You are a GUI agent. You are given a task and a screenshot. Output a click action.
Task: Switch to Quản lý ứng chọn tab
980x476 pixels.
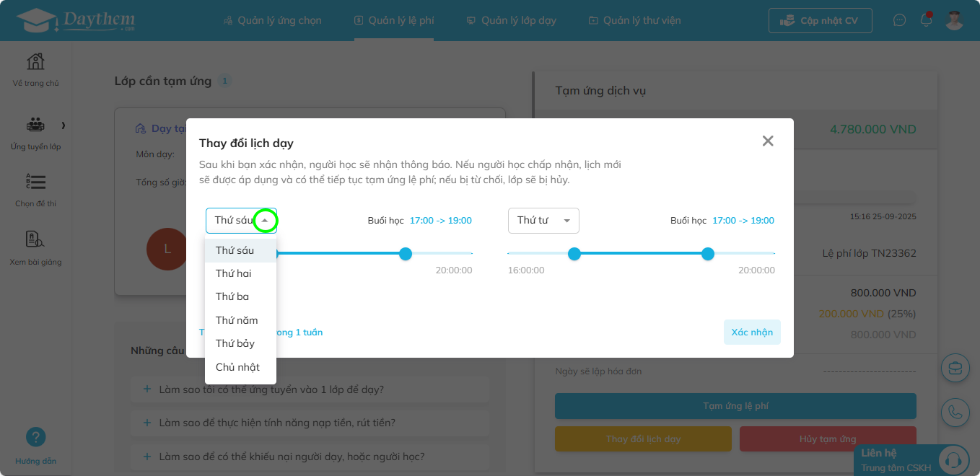273,20
